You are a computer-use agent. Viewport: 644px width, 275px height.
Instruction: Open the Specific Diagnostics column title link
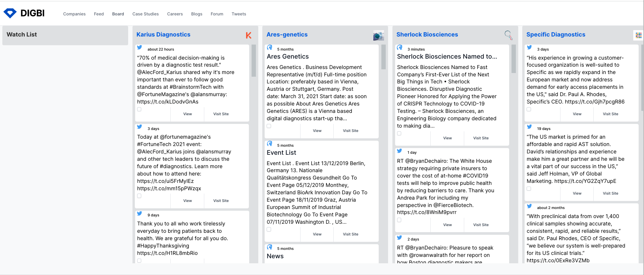click(x=556, y=35)
